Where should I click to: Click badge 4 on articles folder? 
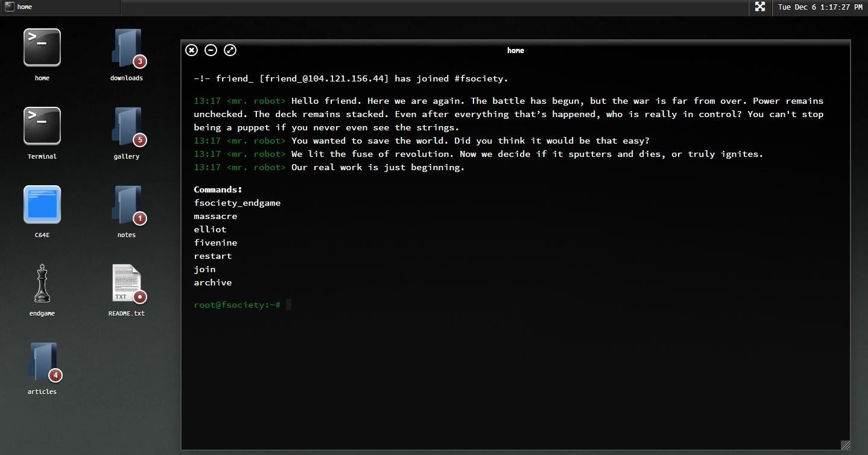coord(55,375)
